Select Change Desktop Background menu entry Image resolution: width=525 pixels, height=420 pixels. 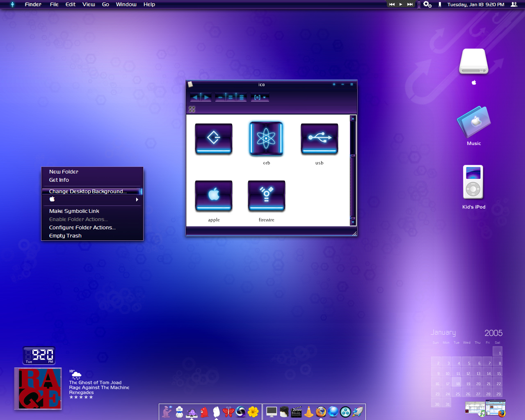92,191
